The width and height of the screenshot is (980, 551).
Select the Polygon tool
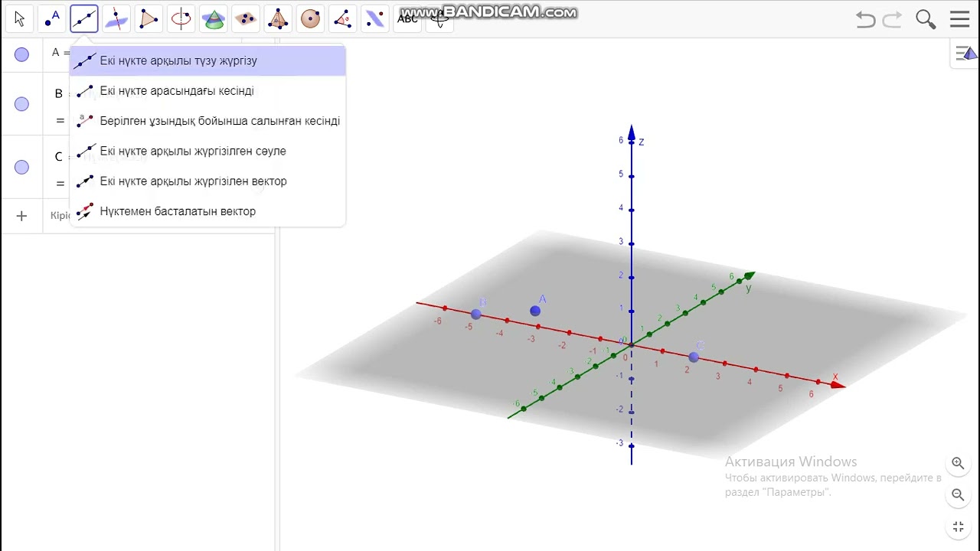[149, 19]
